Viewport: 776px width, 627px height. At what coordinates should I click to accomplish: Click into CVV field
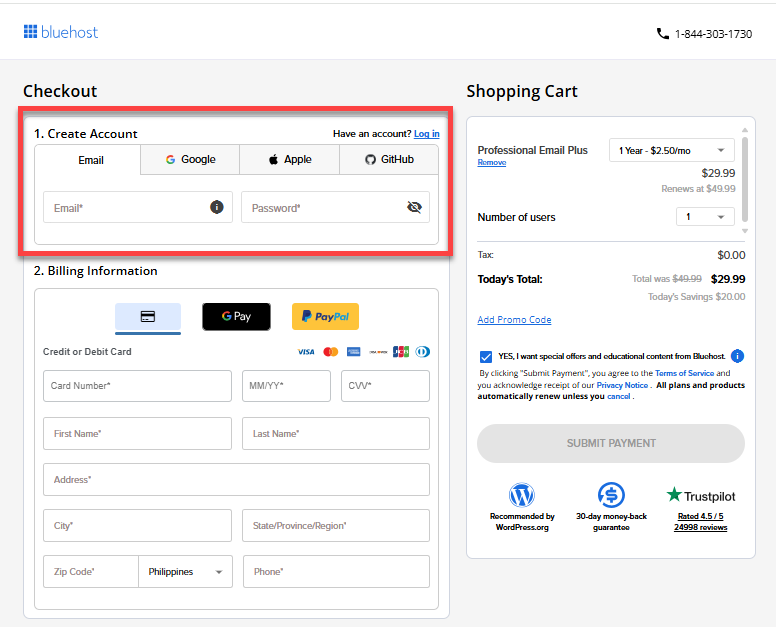click(385, 386)
